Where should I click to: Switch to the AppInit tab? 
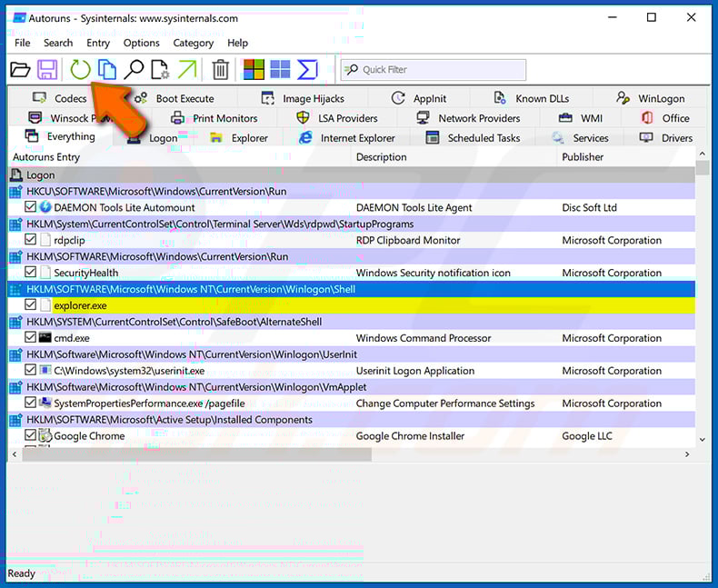pyautogui.click(x=418, y=98)
